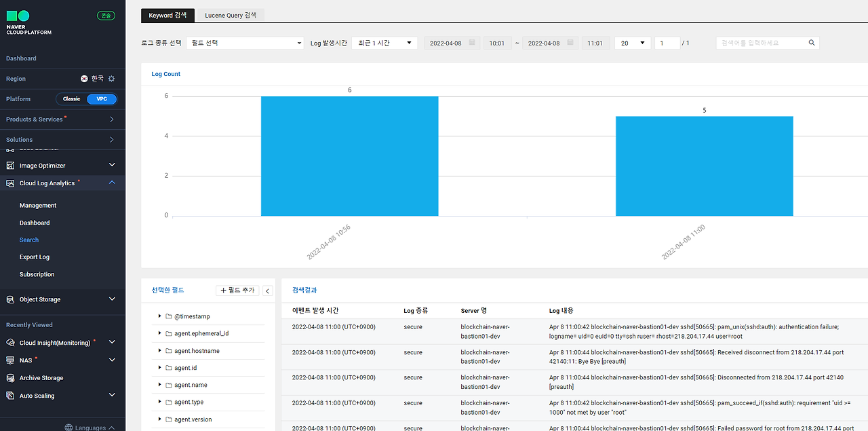Click the agent.hostname folder icon
This screenshot has height=431, width=868.
click(x=169, y=351)
